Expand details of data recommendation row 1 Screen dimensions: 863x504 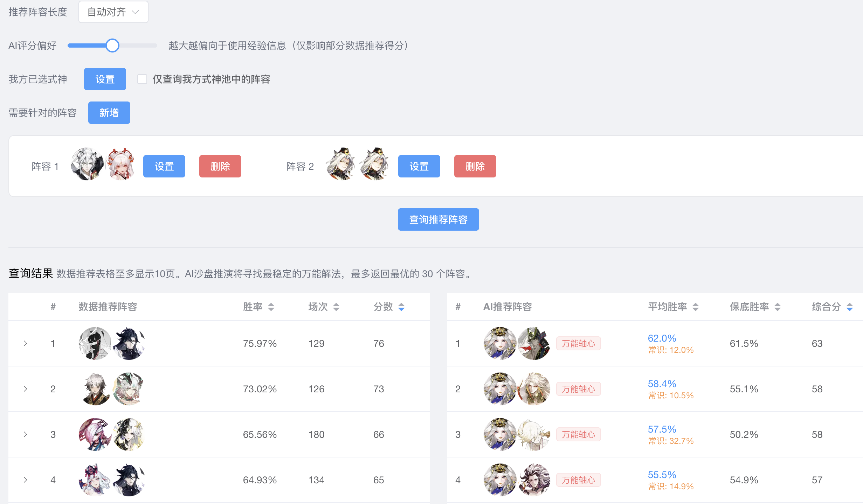coord(25,343)
